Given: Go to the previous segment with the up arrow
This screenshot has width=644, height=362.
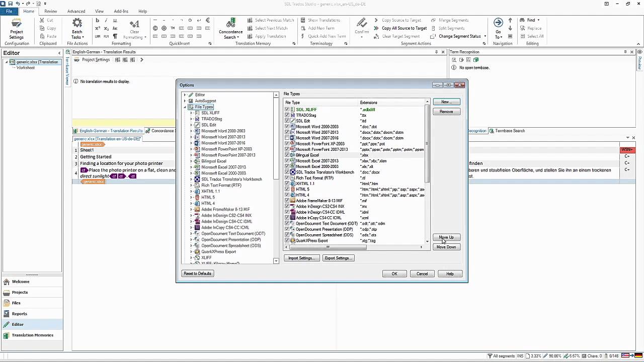Looking at the screenshot, I should [510, 21].
